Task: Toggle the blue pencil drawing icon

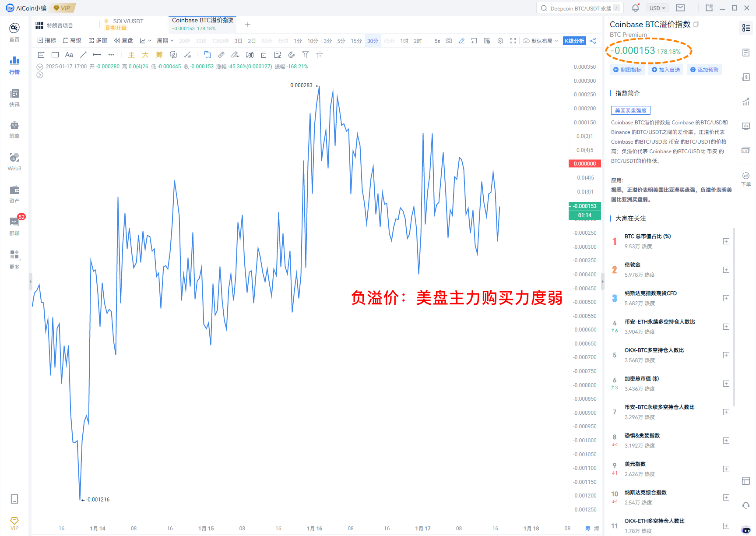Action: 461,41
